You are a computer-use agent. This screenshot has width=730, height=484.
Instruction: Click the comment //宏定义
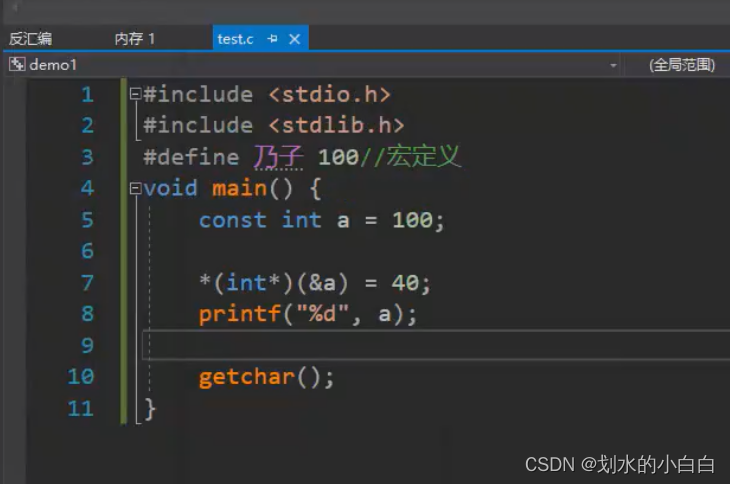pyautogui.click(x=410, y=156)
